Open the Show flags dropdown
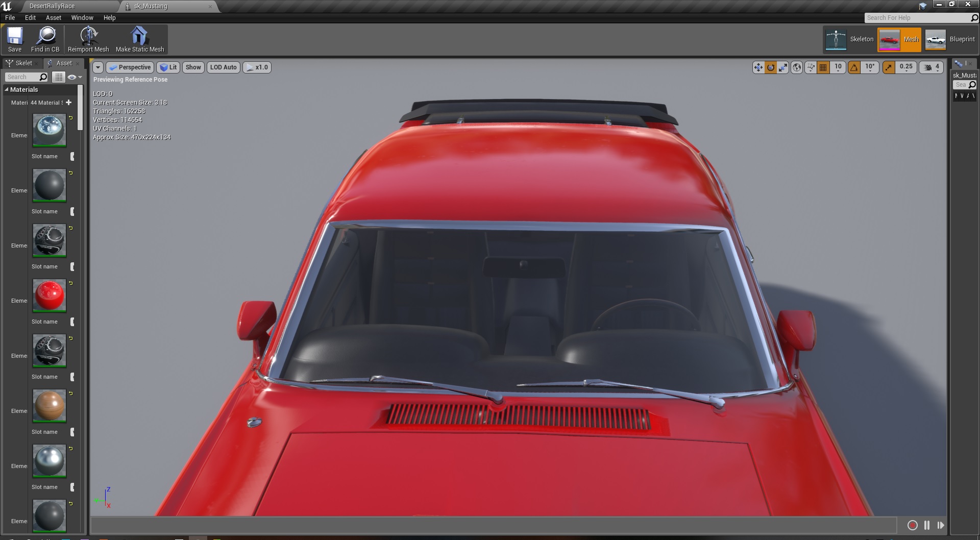Viewport: 980px width, 540px height. 193,67
